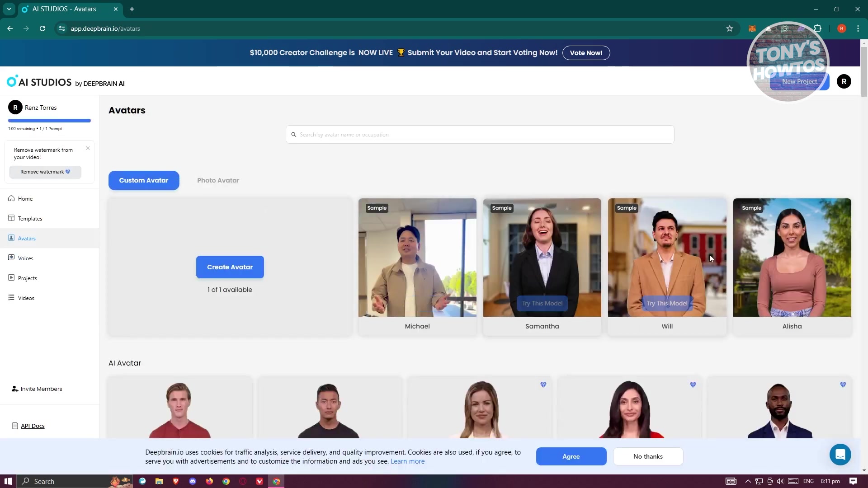Select the Alisha sample avatar thumbnail

tap(792, 258)
